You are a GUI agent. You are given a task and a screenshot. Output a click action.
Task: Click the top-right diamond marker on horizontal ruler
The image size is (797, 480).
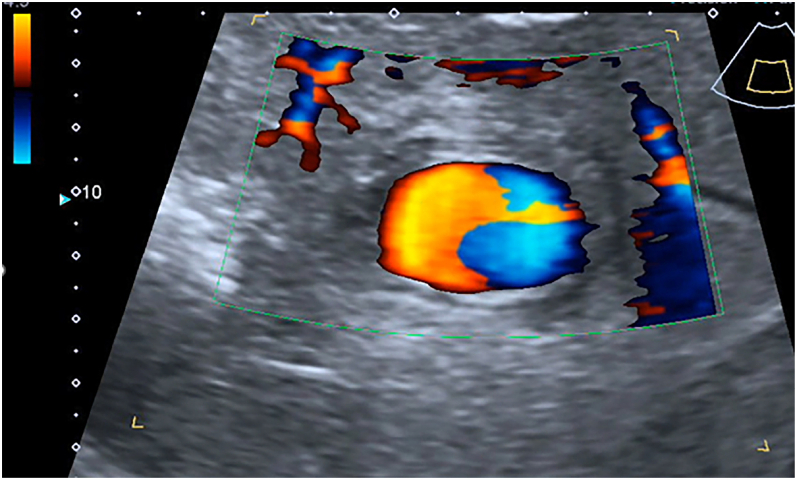pyautogui.click(x=713, y=13)
